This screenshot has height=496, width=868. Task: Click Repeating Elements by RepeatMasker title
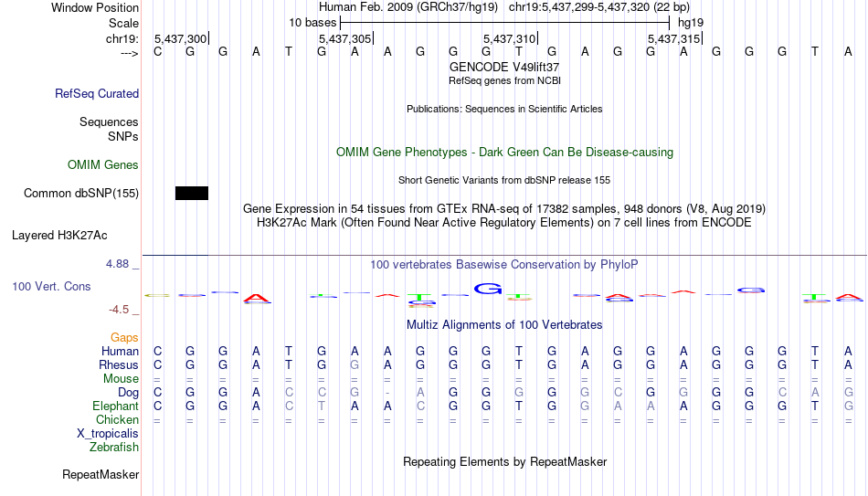coord(505,461)
